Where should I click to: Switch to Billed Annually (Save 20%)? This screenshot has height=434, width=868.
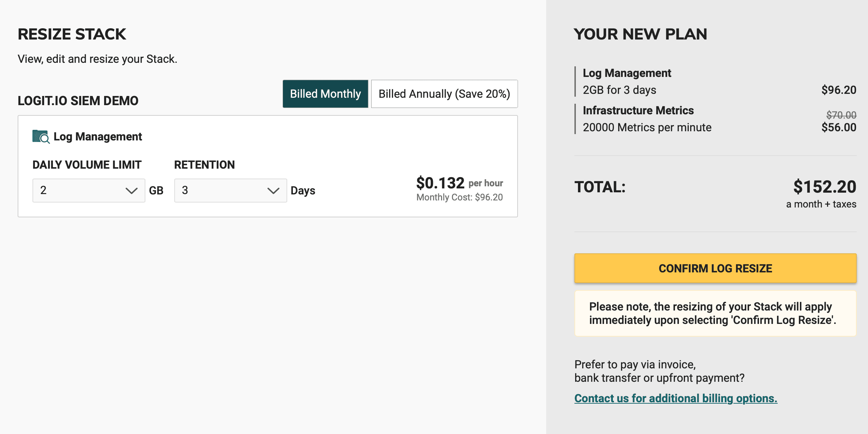click(x=444, y=94)
